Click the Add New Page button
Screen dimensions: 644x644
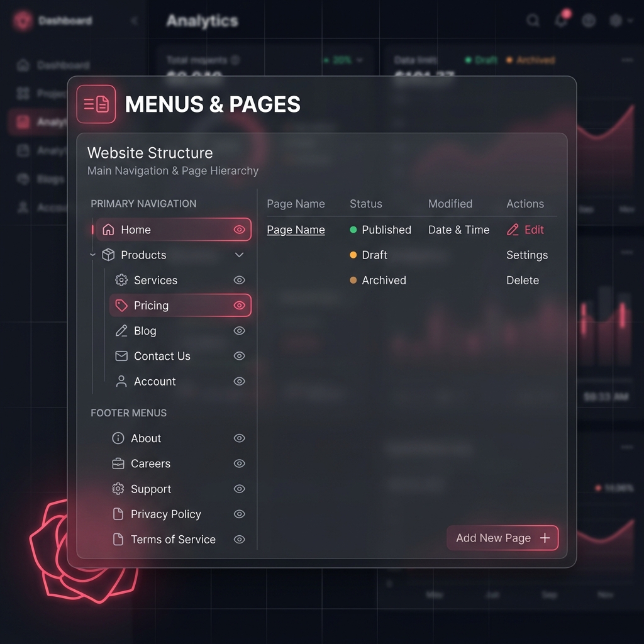(502, 538)
